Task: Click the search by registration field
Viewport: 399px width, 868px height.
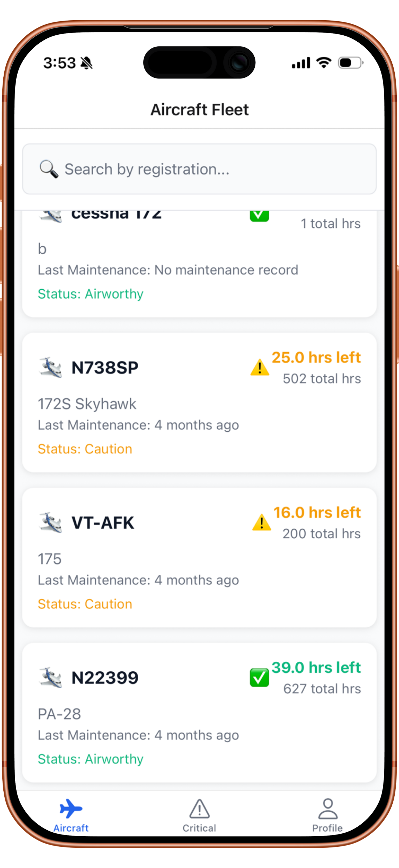Action: [199, 169]
